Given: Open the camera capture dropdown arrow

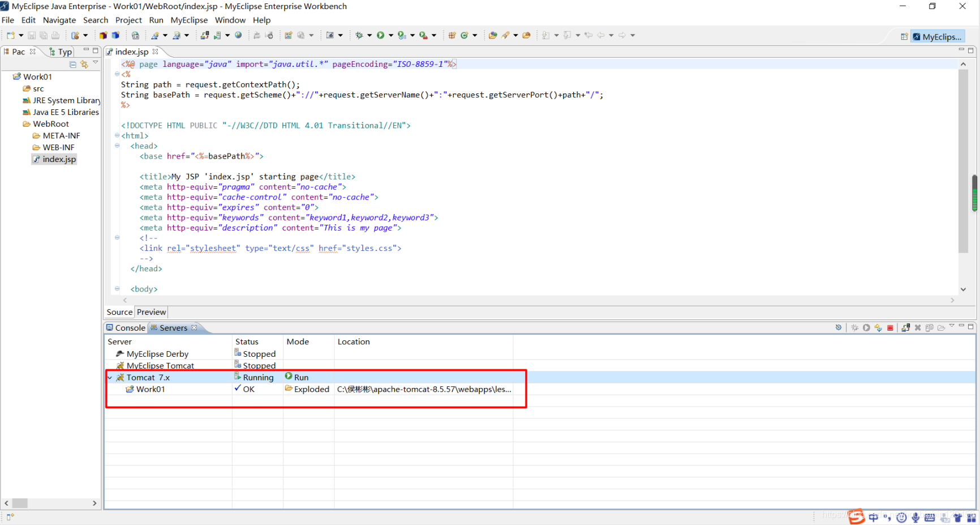Looking at the screenshot, I should [x=341, y=35].
